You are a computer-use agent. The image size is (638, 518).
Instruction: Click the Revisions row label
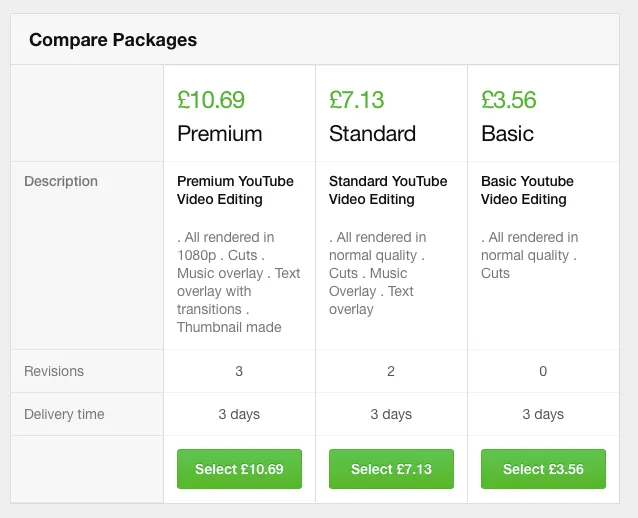pos(54,371)
